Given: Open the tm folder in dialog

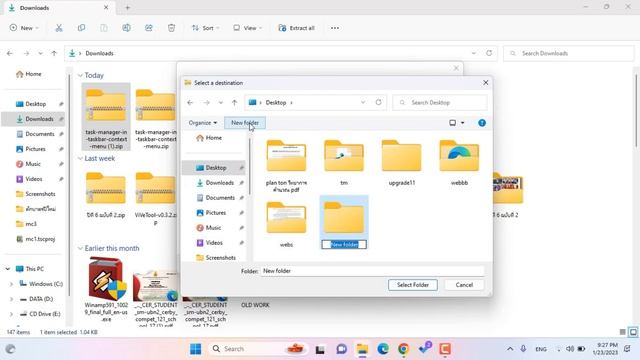Looking at the screenshot, I should coord(344,163).
